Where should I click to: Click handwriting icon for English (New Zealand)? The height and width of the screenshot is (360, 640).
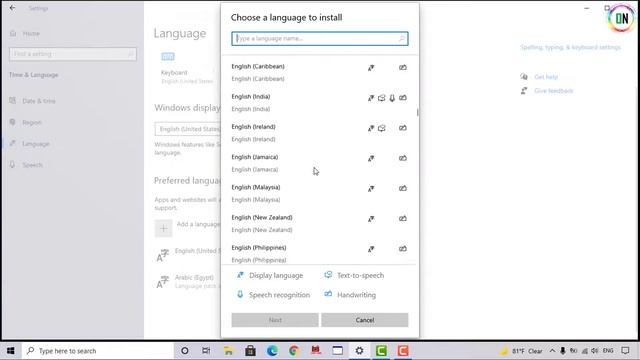(x=402, y=218)
